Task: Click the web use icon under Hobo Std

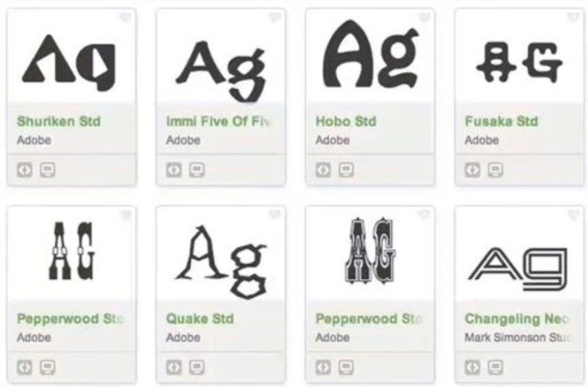Action: tap(323, 170)
